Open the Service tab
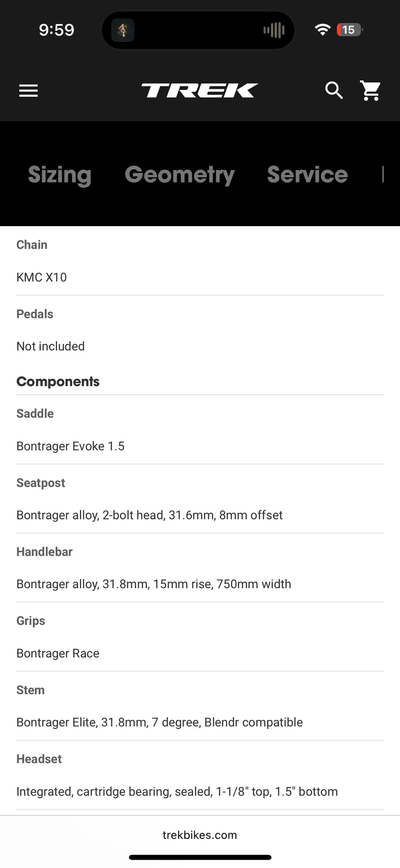 tap(307, 174)
